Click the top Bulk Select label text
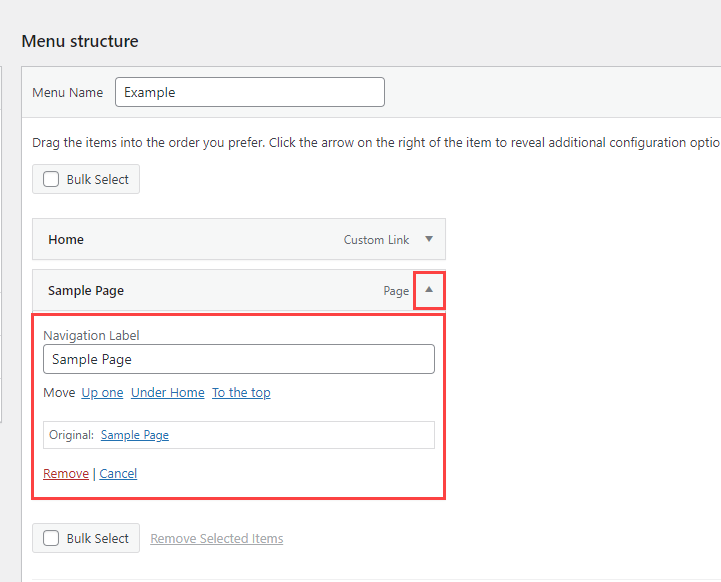Image resolution: width=721 pixels, height=582 pixels. [98, 180]
